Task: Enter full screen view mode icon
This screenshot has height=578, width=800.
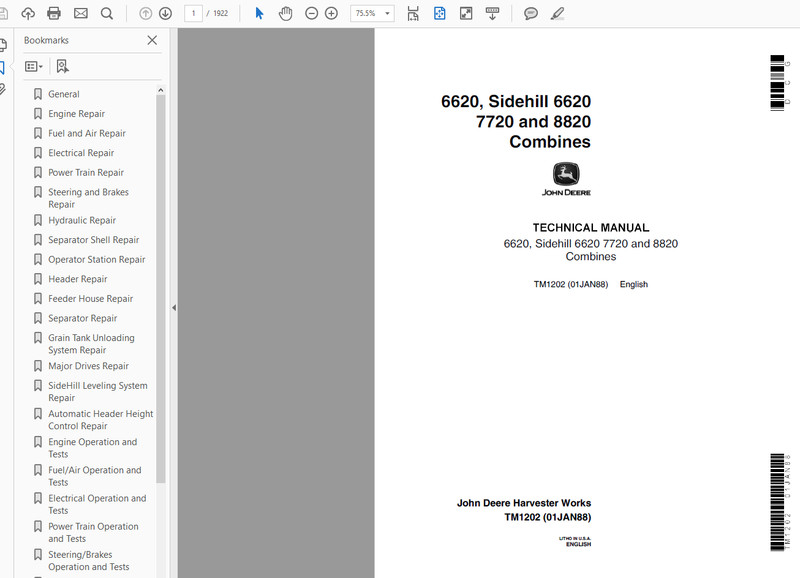Action: point(466,13)
